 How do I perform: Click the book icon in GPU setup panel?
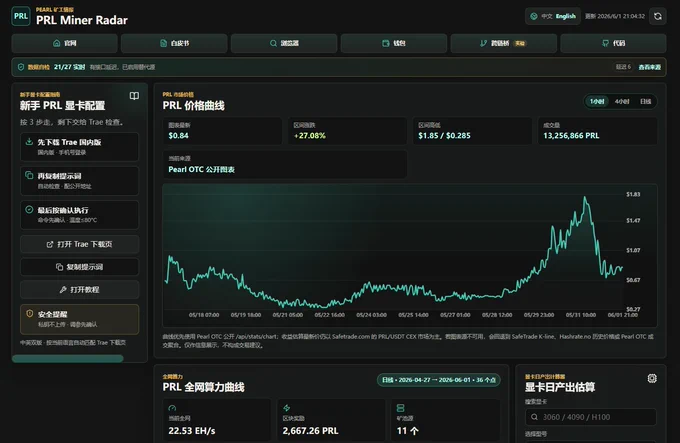click(134, 96)
